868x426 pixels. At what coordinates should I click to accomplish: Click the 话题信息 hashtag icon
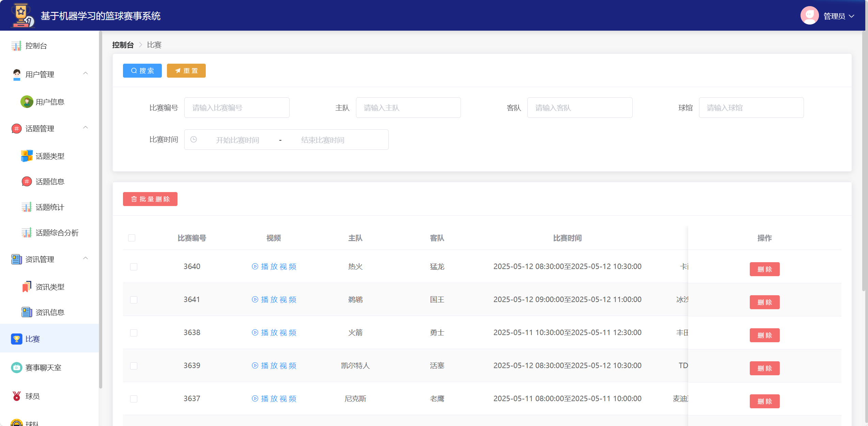[27, 182]
